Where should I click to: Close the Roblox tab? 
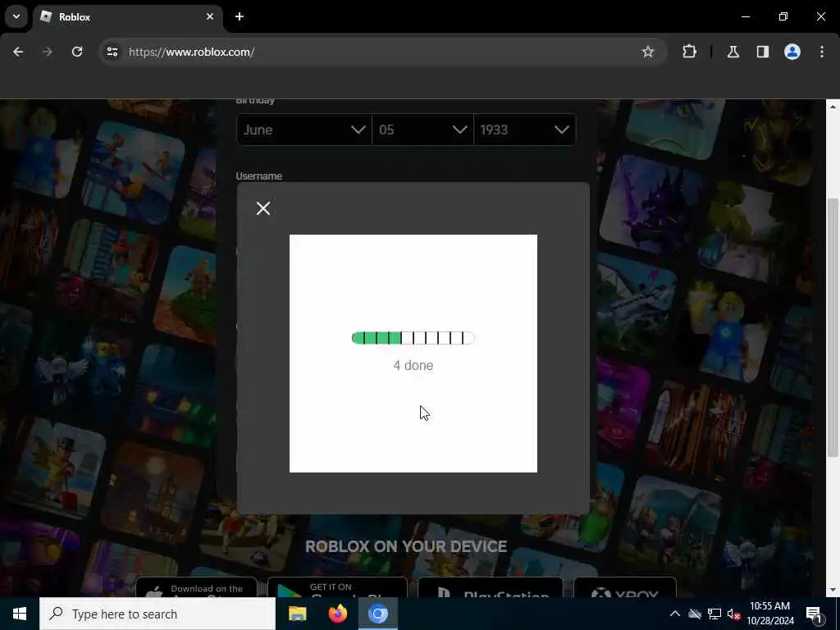(210, 16)
